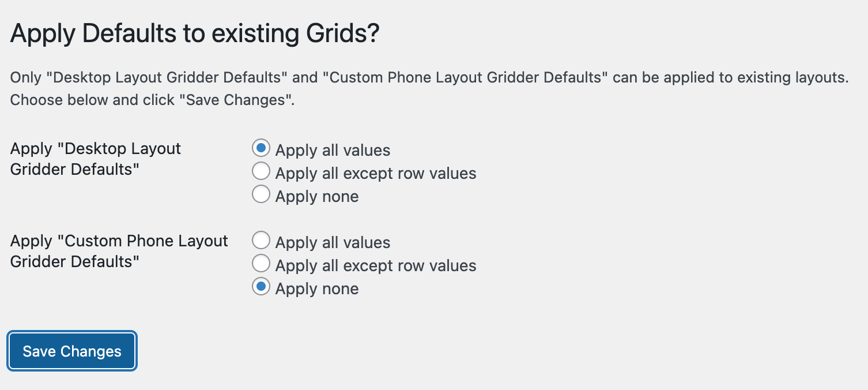Viewport: 868px width, 390px height.
Task: Click 'Apply none' label text for Custom Phone
Action: click(x=317, y=289)
